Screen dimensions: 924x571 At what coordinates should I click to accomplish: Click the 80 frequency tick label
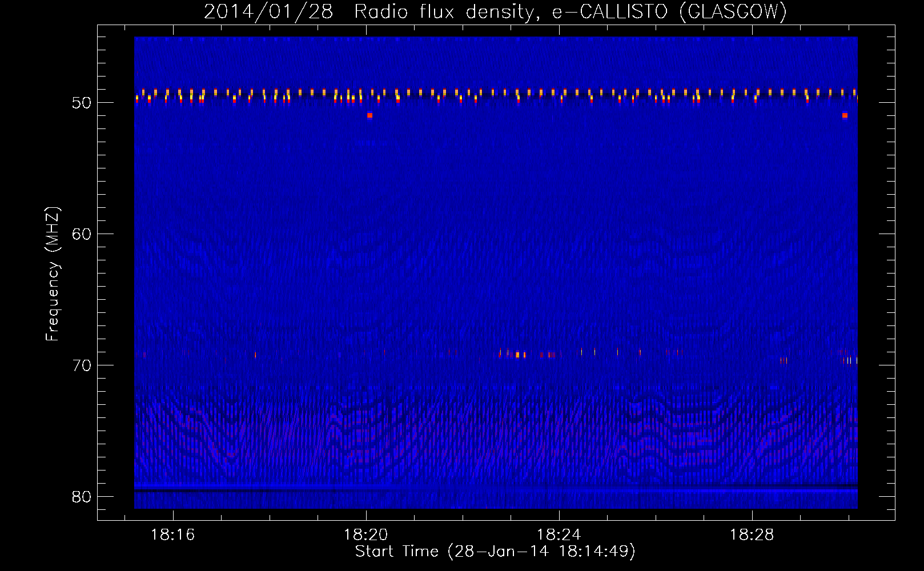(x=82, y=497)
